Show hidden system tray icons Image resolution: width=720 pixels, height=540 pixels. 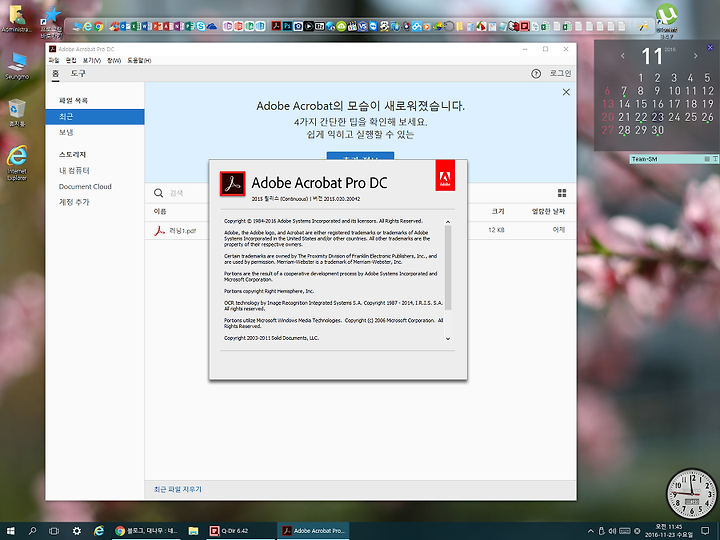591,531
